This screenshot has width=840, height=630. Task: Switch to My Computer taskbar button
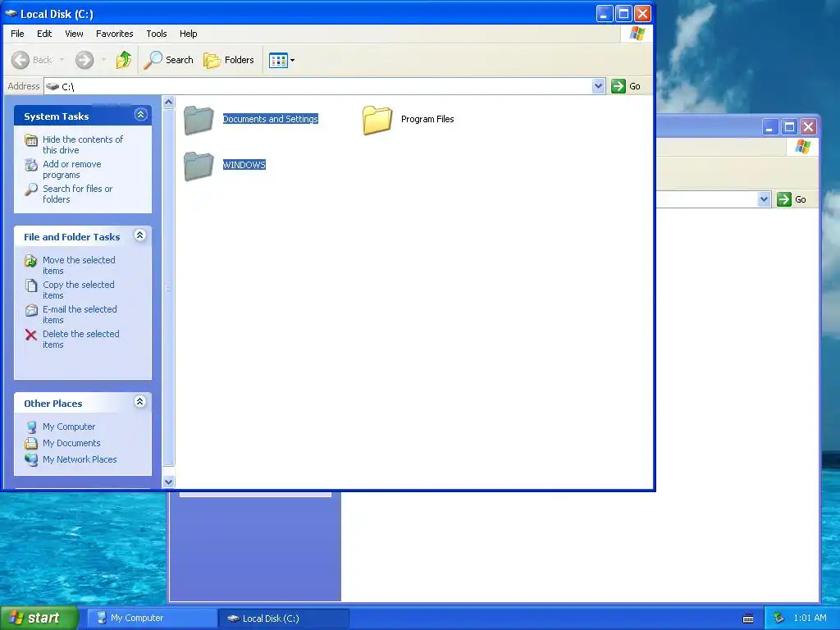152,619
